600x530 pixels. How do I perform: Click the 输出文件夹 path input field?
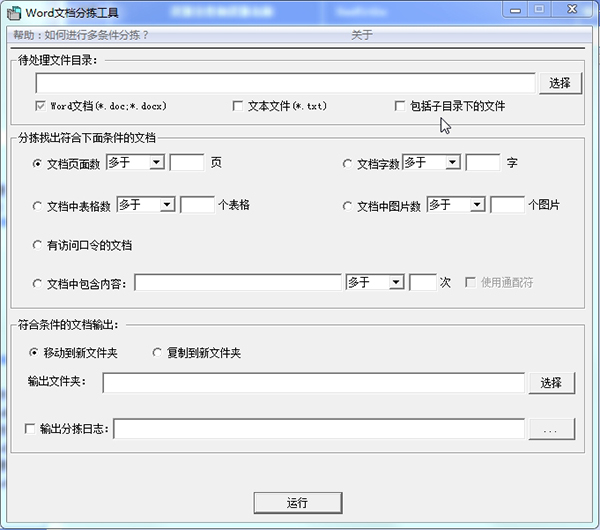pos(313,383)
